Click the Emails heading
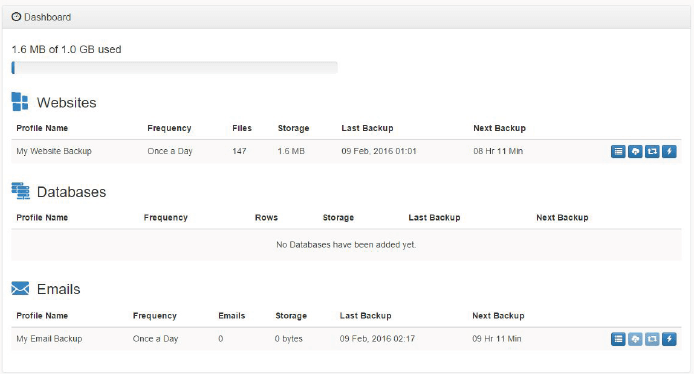Screen dimensions: 694x374 [58, 289]
